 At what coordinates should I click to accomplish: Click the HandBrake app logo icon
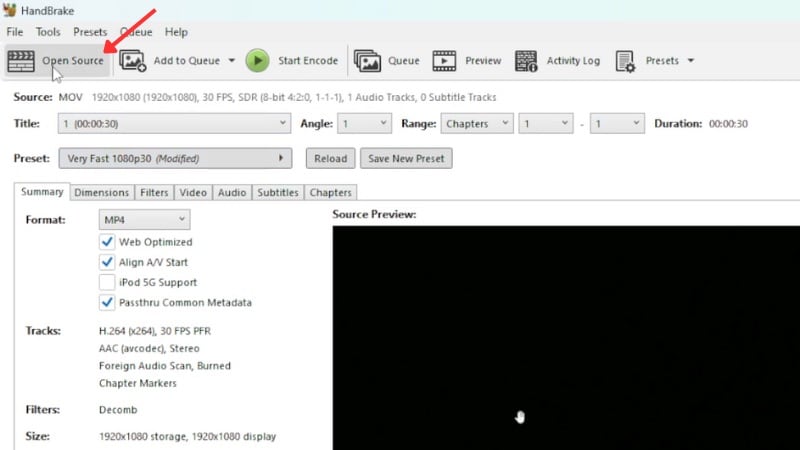tap(10, 10)
